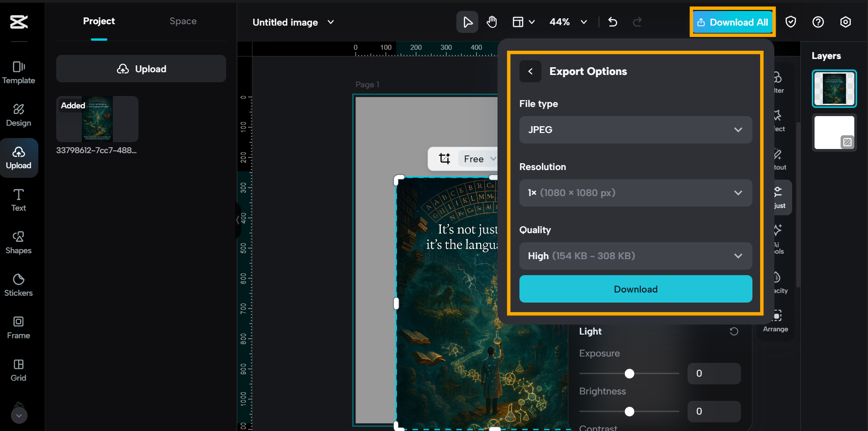Switch to the Space tab

tap(183, 21)
